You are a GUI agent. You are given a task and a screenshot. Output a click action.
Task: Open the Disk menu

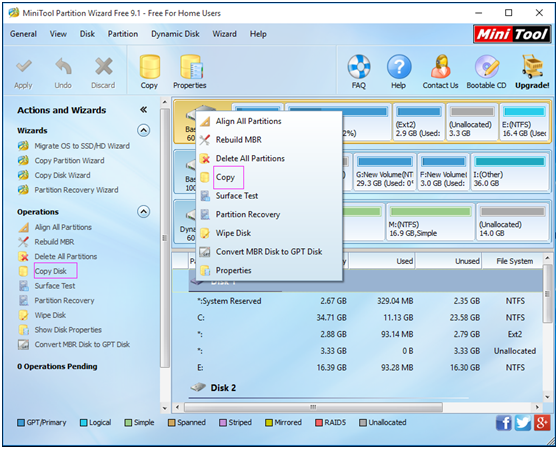[87, 34]
